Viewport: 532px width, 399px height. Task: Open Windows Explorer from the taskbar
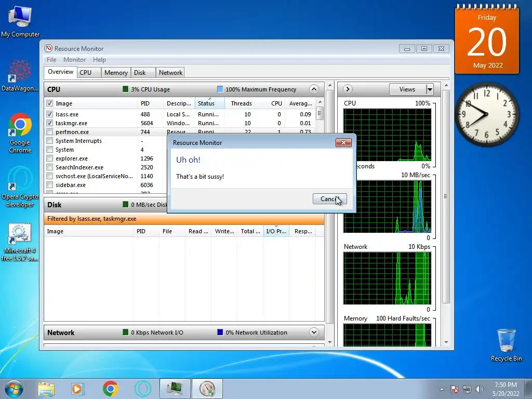(46, 389)
